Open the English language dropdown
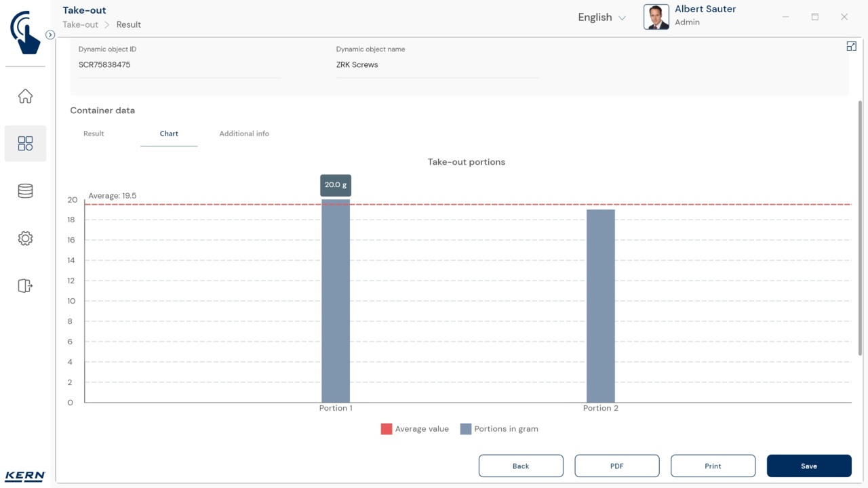The image size is (868, 488). [601, 18]
